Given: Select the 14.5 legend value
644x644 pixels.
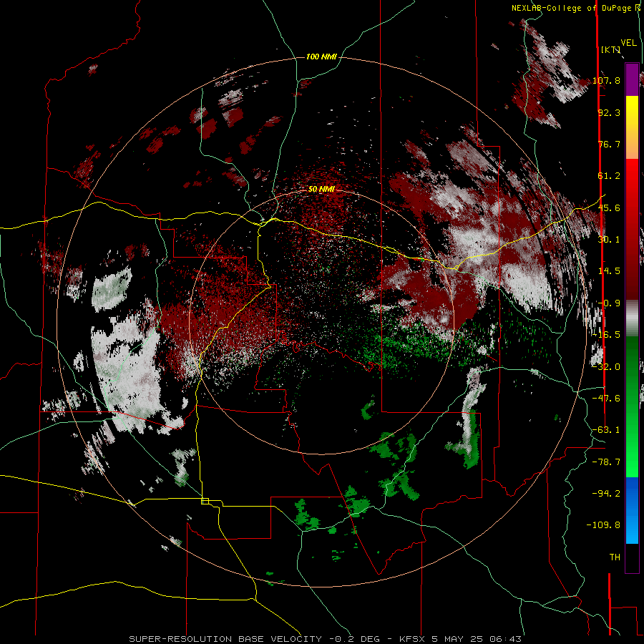Looking at the screenshot, I should 609,271.
